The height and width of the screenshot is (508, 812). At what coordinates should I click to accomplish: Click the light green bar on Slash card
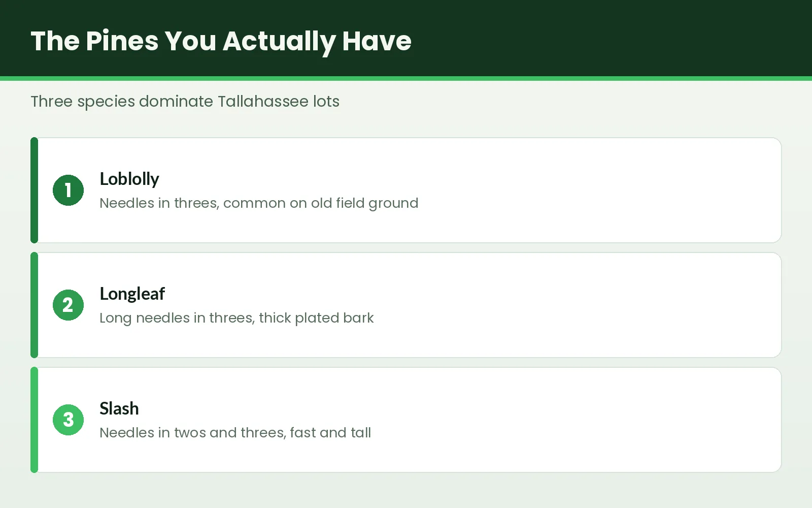(34, 420)
